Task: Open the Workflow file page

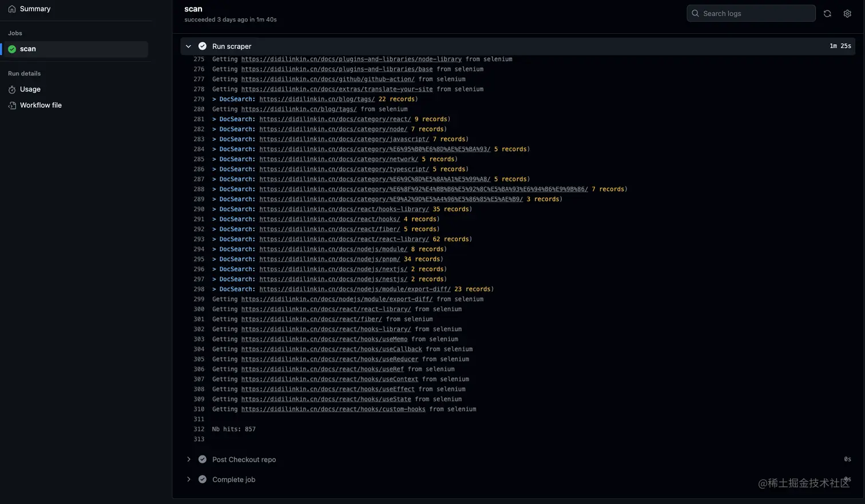Action: click(x=41, y=105)
